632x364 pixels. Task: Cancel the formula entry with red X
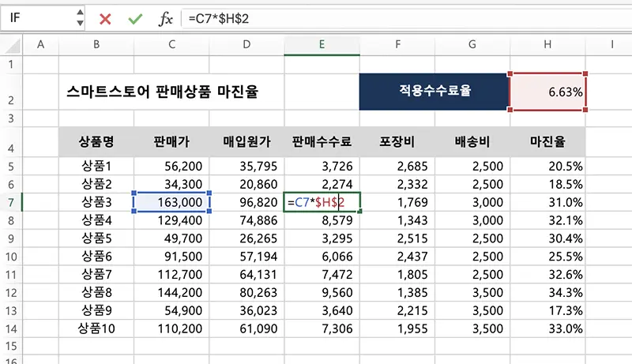click(105, 18)
